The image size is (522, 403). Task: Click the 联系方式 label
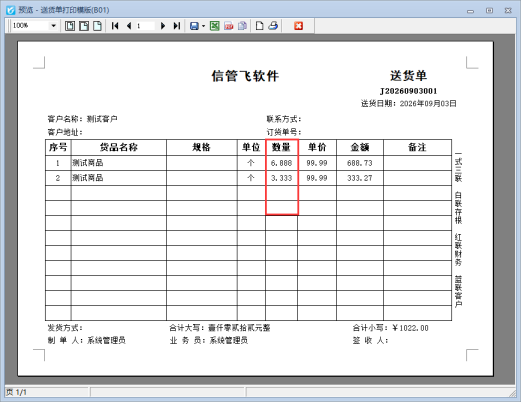pos(284,119)
